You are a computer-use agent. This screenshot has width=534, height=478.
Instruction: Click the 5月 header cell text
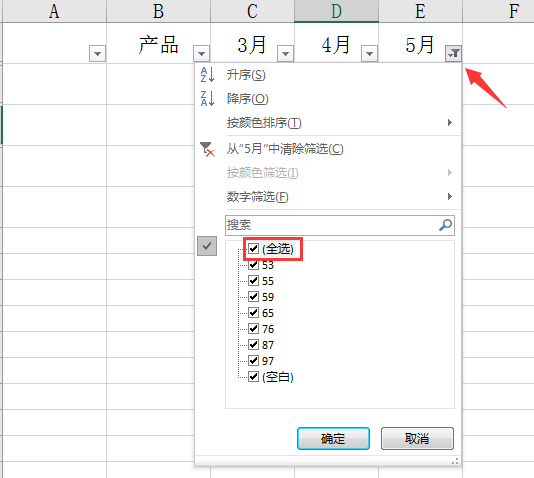coord(420,45)
